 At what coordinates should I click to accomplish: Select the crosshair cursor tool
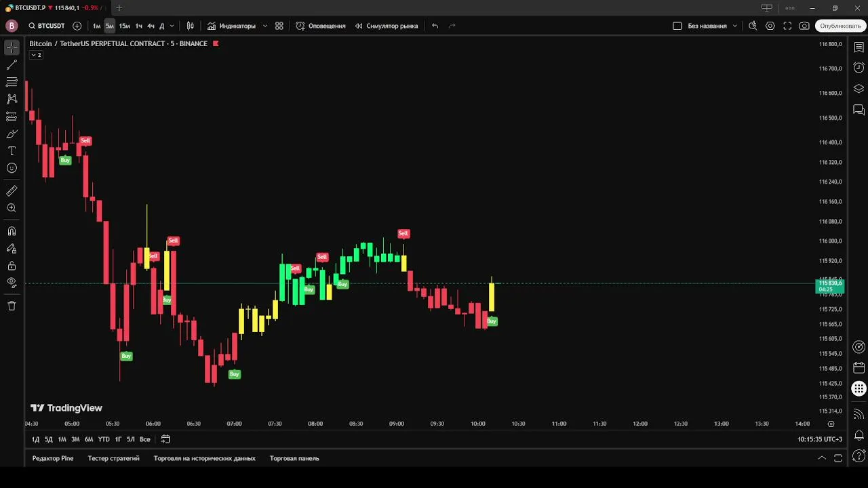(x=12, y=47)
